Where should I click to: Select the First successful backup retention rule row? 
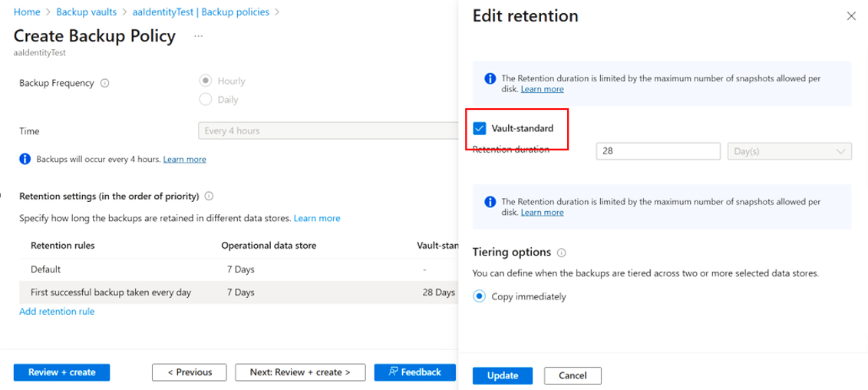(111, 292)
